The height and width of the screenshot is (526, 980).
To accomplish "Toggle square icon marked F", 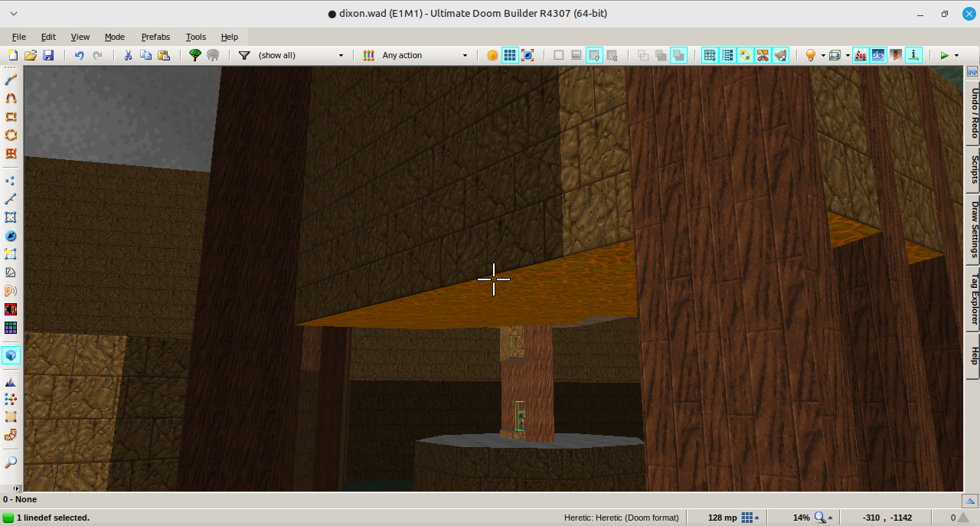I will click(x=594, y=55).
